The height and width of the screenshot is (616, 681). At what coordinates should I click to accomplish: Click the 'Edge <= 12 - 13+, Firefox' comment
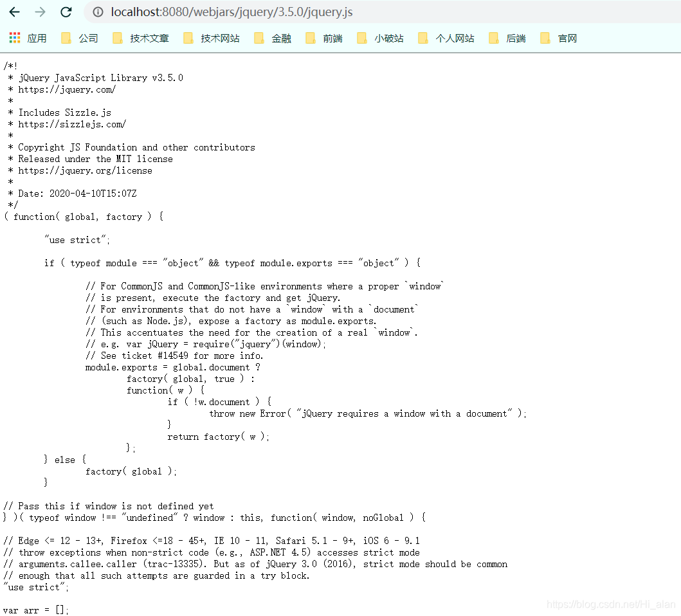point(212,541)
